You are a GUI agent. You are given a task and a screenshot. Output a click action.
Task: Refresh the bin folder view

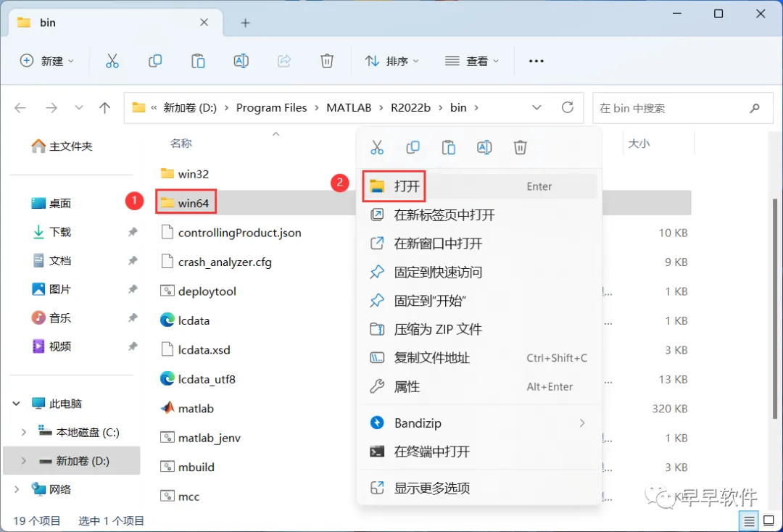pyautogui.click(x=567, y=107)
